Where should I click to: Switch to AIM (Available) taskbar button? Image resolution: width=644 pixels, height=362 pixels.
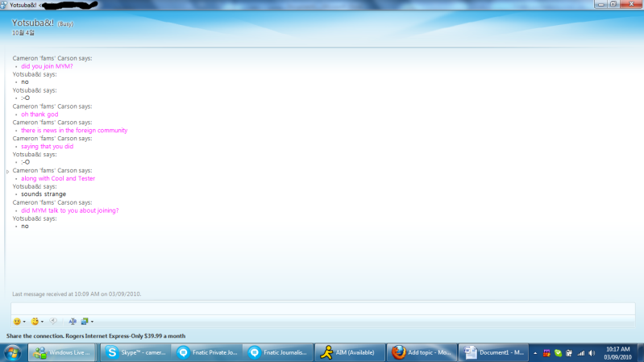click(350, 352)
